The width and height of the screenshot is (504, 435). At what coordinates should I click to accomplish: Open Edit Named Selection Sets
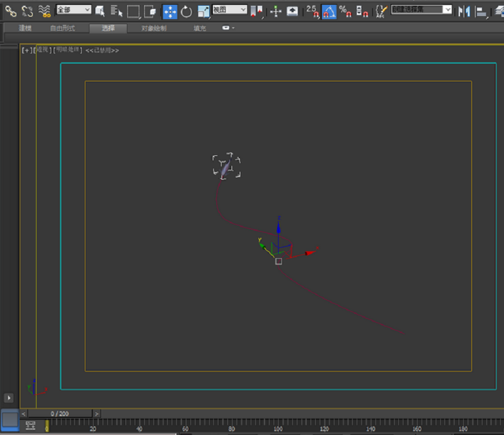pos(381,11)
